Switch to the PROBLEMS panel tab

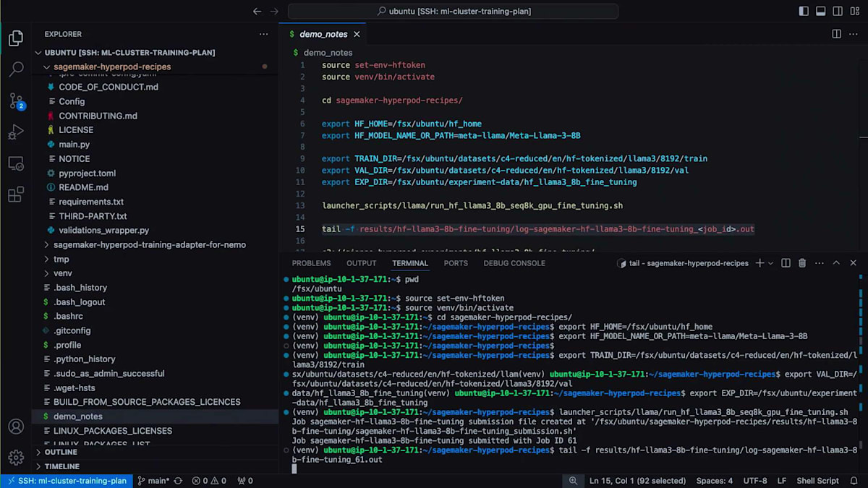[x=311, y=263]
